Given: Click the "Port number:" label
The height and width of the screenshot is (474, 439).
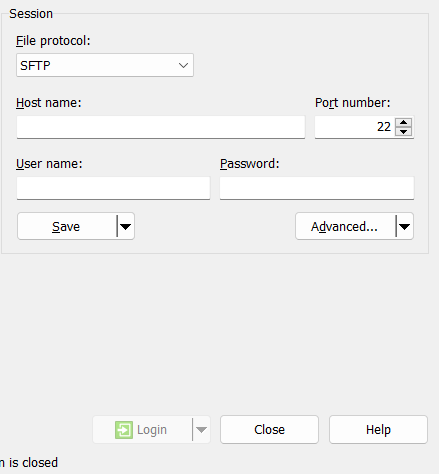Looking at the screenshot, I should [x=353, y=103].
